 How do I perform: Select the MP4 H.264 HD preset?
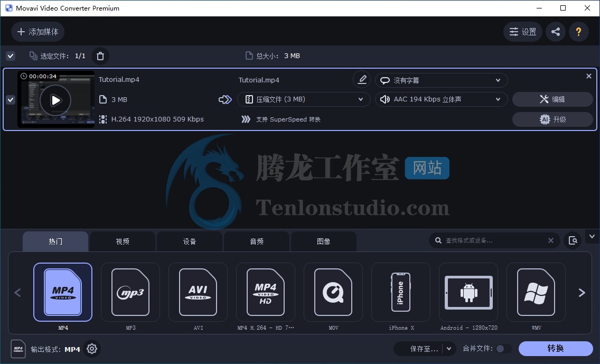[x=266, y=292]
